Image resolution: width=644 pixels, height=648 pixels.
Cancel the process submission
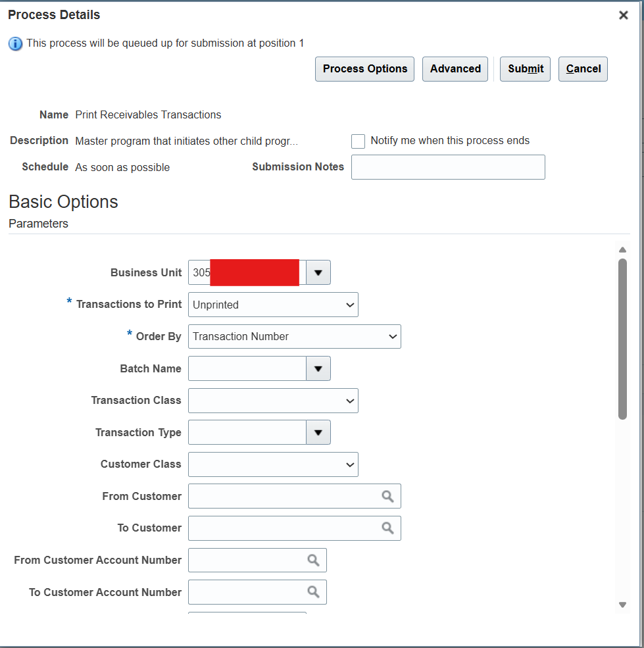(x=583, y=69)
